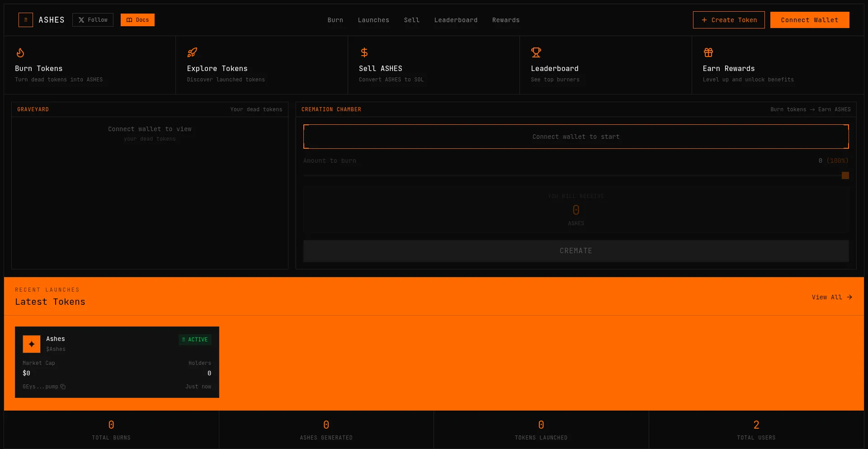Click View All latest tokens link
This screenshot has height=449, width=868.
point(832,297)
